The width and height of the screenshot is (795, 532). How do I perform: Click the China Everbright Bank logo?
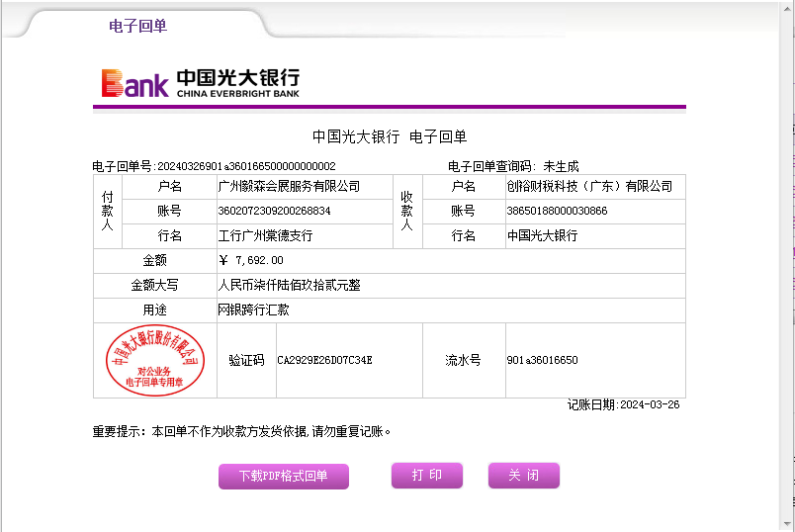click(200, 83)
